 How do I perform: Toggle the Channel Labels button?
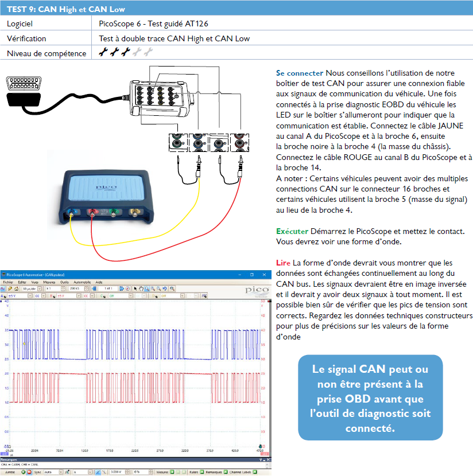tap(255, 472)
